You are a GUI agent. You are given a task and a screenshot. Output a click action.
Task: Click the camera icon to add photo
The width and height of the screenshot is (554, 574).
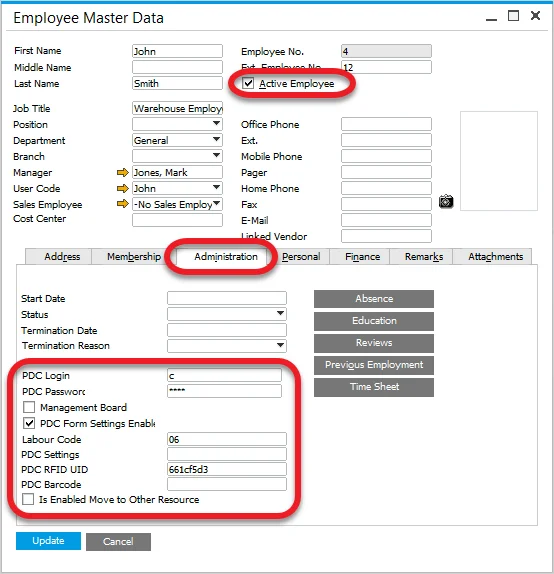(x=446, y=201)
